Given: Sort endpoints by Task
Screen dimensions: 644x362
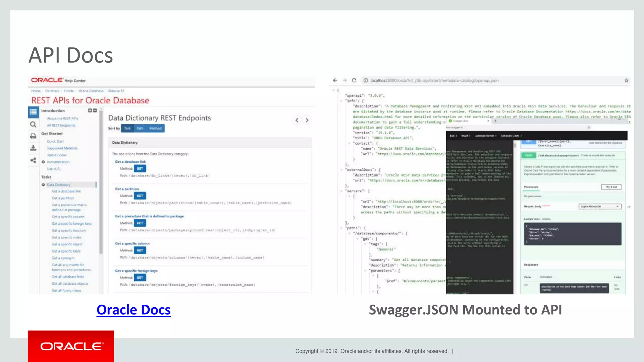Looking at the screenshot, I should 127,128.
